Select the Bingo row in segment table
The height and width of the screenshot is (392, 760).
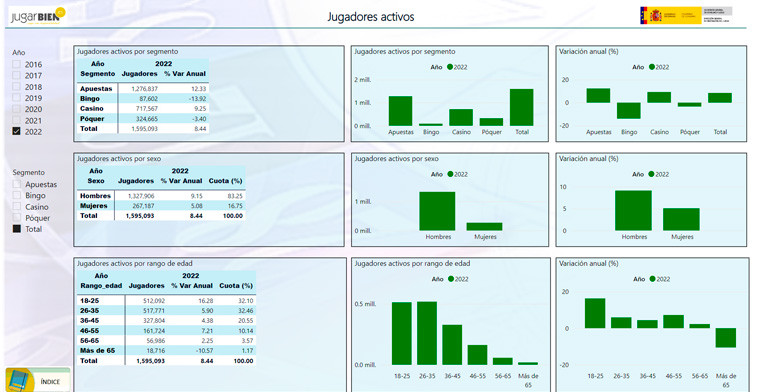pos(143,98)
